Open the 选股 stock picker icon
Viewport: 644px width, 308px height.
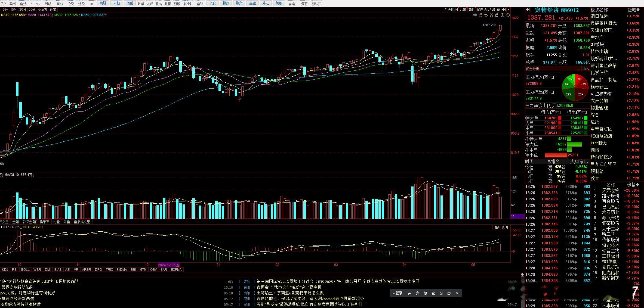point(82,3)
